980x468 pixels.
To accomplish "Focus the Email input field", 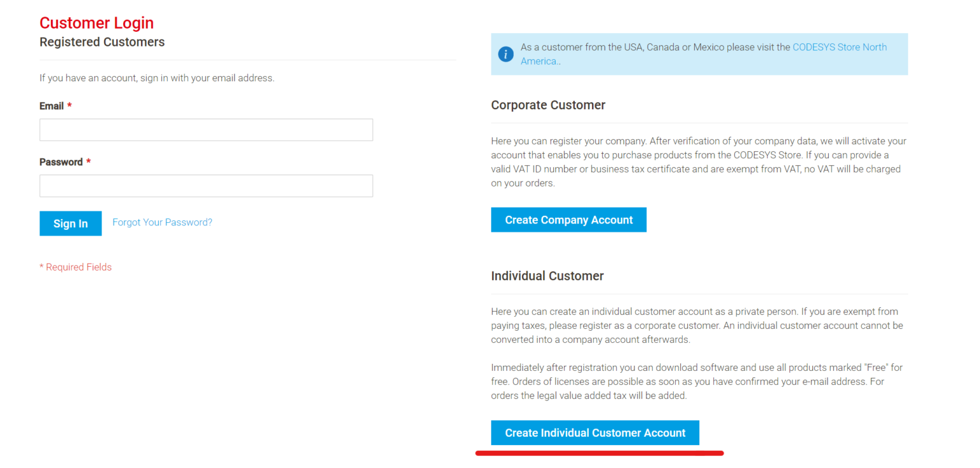I will 206,129.
